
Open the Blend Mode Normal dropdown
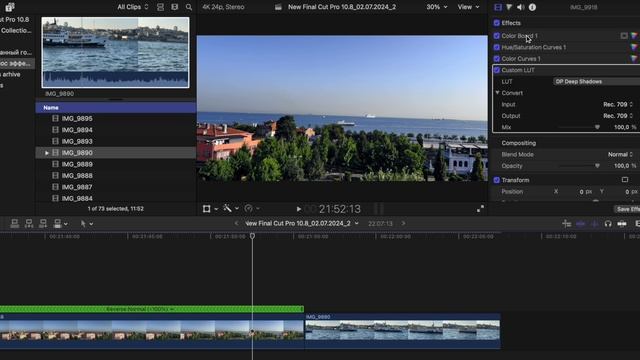click(x=620, y=154)
